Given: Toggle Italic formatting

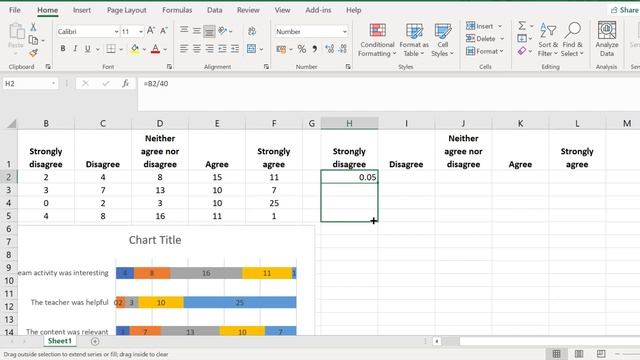Looking at the screenshot, I should click(75, 49).
